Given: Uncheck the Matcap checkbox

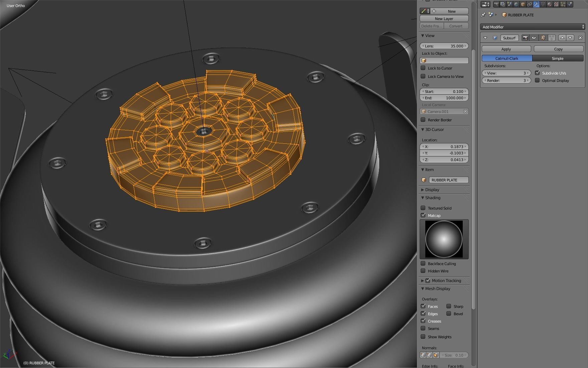Looking at the screenshot, I should point(423,215).
